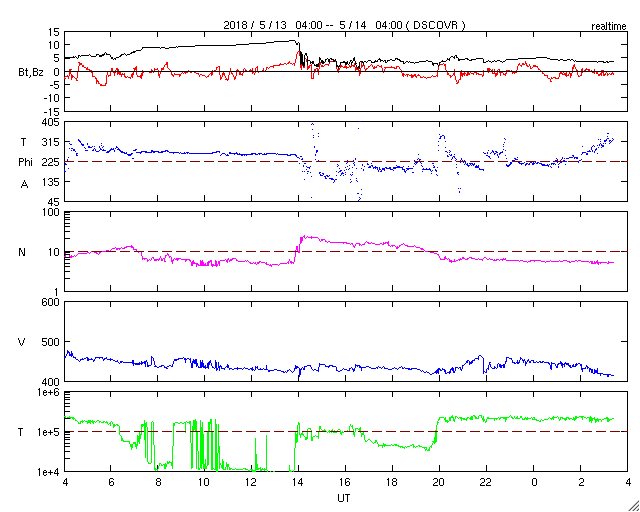Click the "18" hour tick on the UT axis
The image size is (640, 512).
[x=392, y=482]
